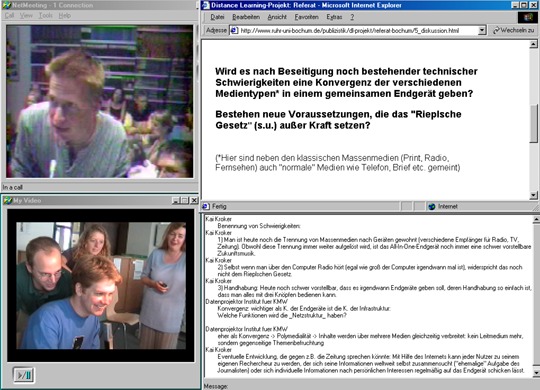
Task: Click the browser page scroll up arrow
Action: click(533, 44)
